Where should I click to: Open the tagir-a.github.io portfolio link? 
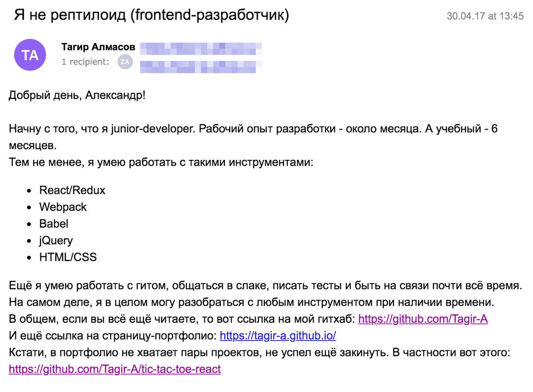[x=278, y=336]
